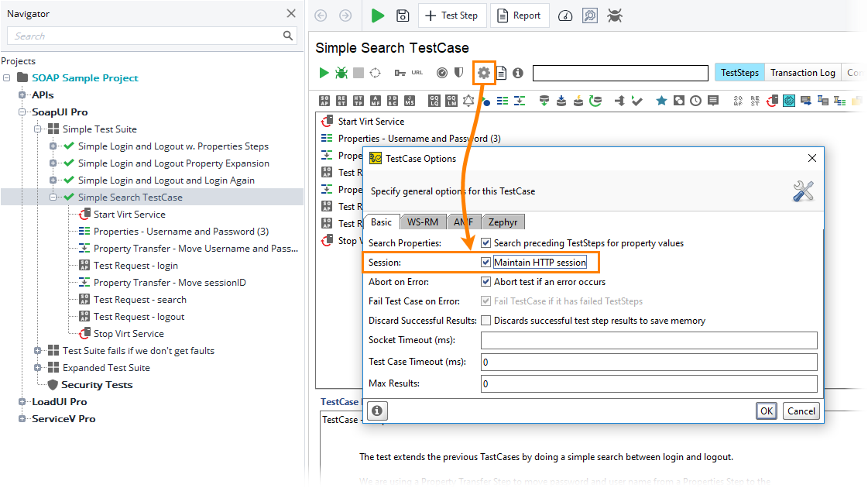868x488 pixels.
Task: Run the TestCase with the small green play icon
Action: (324, 73)
